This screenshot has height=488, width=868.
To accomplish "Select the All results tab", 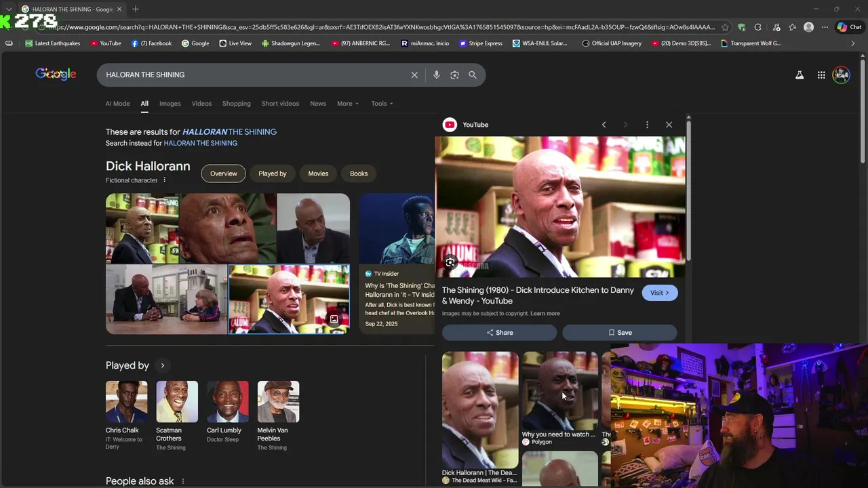I will (x=144, y=104).
